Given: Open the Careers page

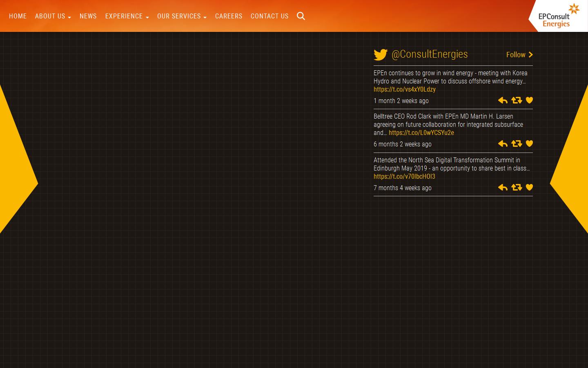Looking at the screenshot, I should [x=229, y=16].
